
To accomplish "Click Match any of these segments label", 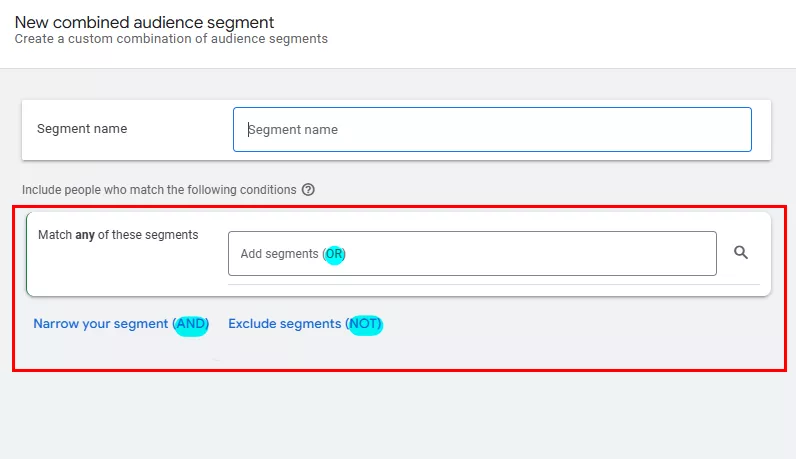I will coord(118,235).
